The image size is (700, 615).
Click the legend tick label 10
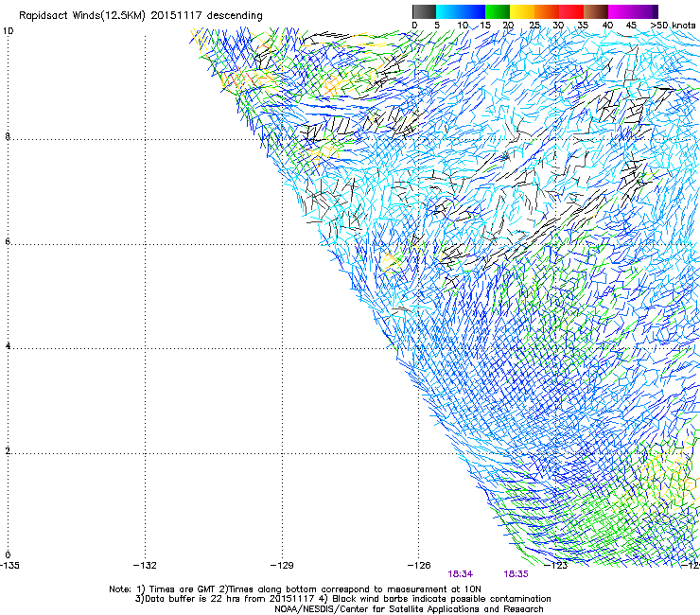pyautogui.click(x=463, y=25)
